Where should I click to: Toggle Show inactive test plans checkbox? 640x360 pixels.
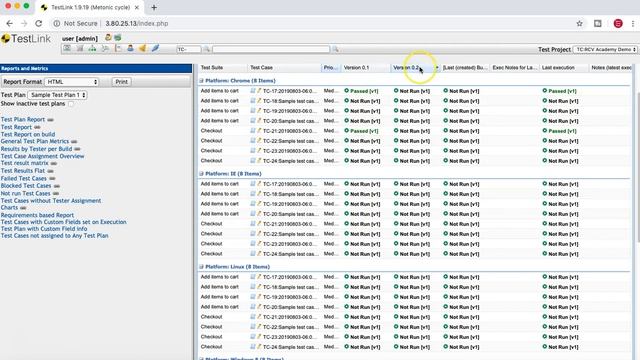click(x=71, y=104)
